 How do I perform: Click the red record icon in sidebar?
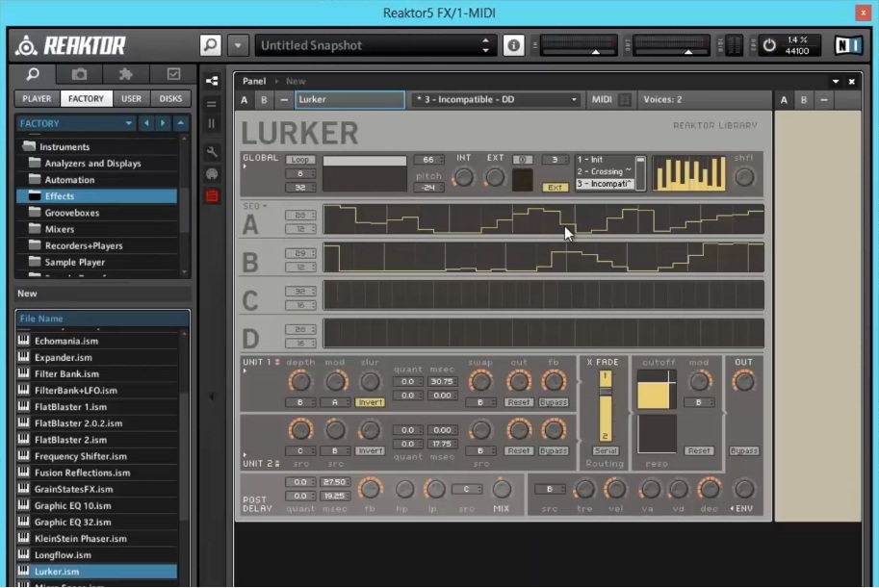point(212,195)
